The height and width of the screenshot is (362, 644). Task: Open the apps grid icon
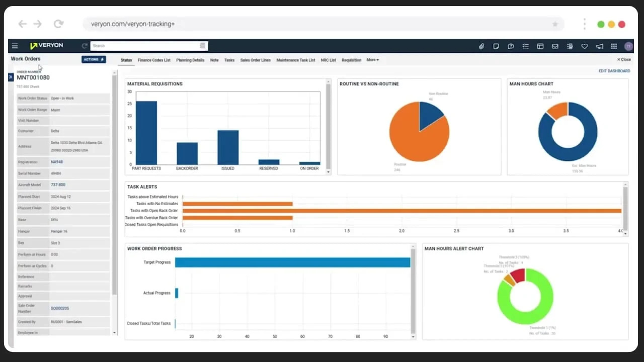(614, 46)
